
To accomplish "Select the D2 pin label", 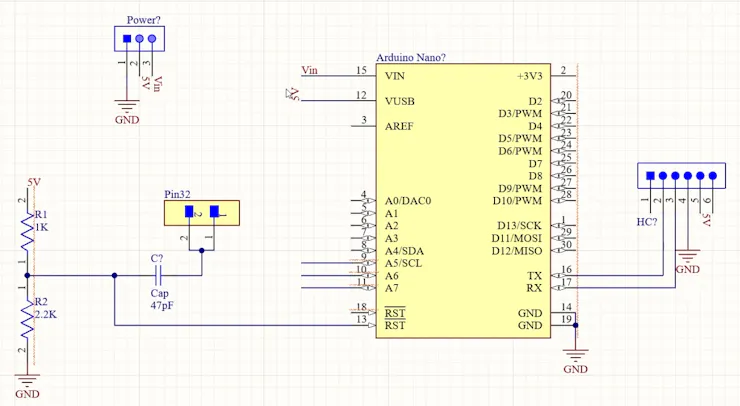I will click(x=535, y=101).
